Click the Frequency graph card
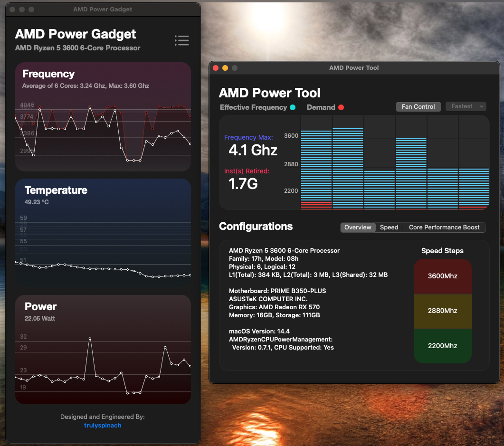This screenshot has height=446, width=504. 103,117
